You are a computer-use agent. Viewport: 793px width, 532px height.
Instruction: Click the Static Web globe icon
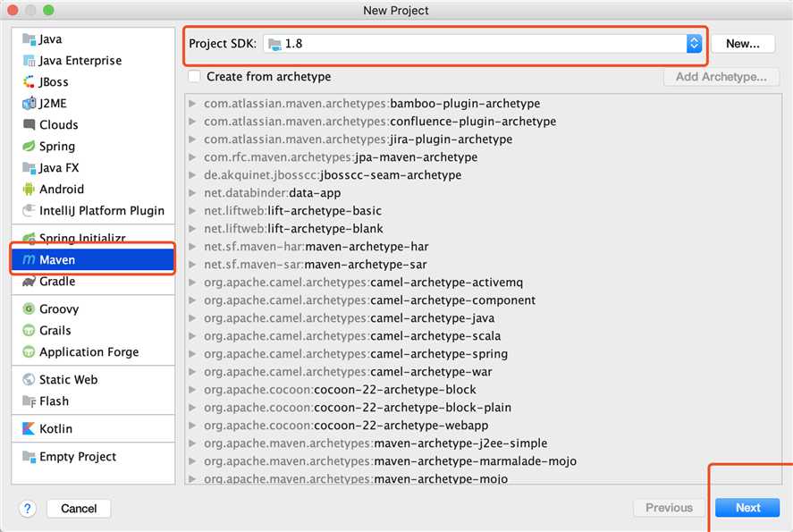pos(29,379)
